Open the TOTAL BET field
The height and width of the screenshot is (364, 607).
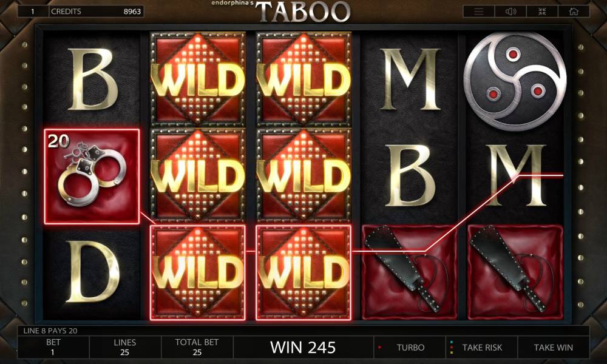(x=197, y=348)
